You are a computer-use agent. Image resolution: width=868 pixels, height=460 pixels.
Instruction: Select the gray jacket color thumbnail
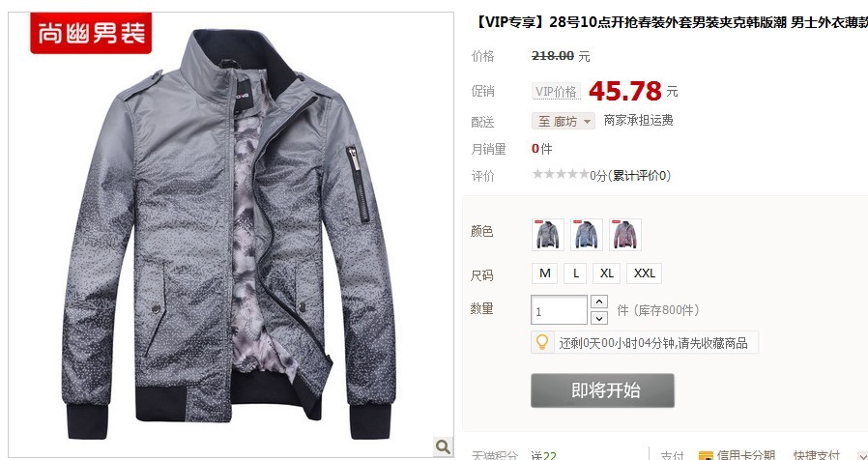pos(548,235)
